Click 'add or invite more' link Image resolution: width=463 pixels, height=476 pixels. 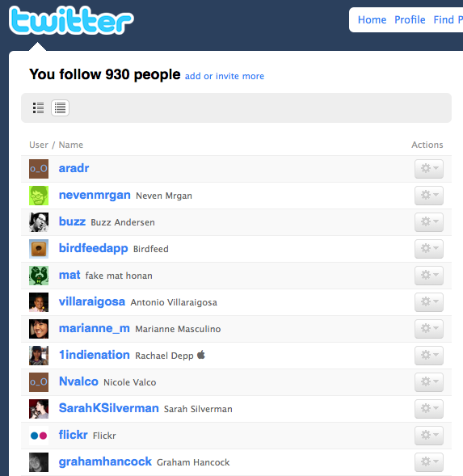(x=225, y=76)
